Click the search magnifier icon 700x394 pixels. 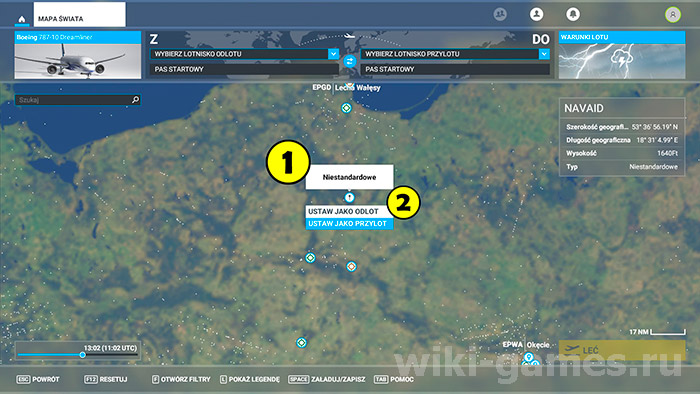coord(135,100)
